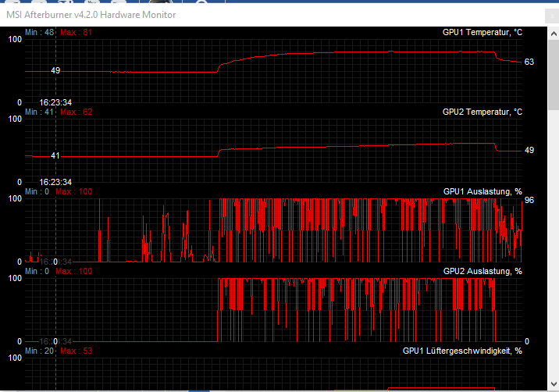
Task: Click timestamp 16:23:34 under GPU2 Temperatur graph
Action: [x=55, y=182]
